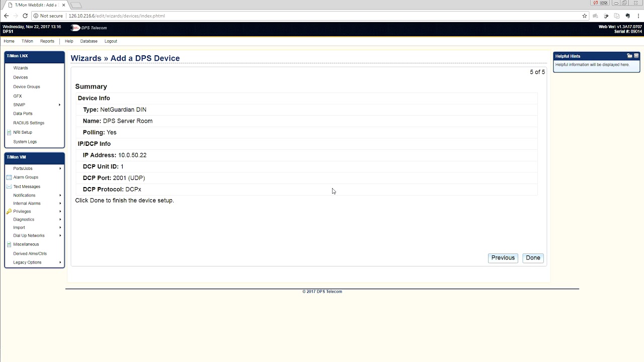The width and height of the screenshot is (644, 362).
Task: Click the 5 of 5 step indicator
Action: 537,72
